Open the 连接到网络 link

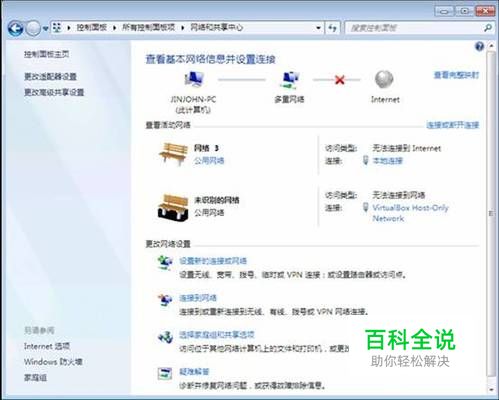(198, 298)
